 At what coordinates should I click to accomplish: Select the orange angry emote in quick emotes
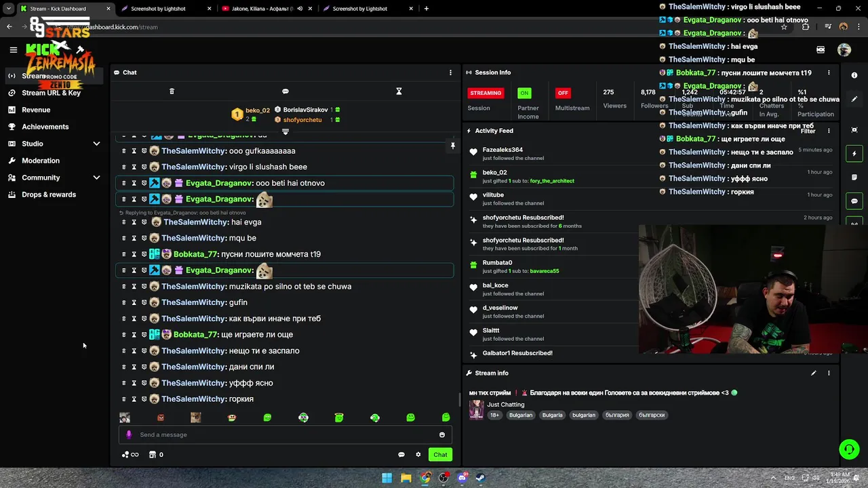click(161, 418)
